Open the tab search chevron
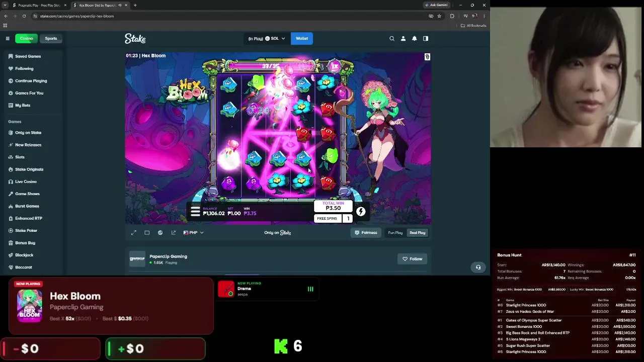The width and height of the screenshot is (644, 362). pyautogui.click(x=5, y=5)
